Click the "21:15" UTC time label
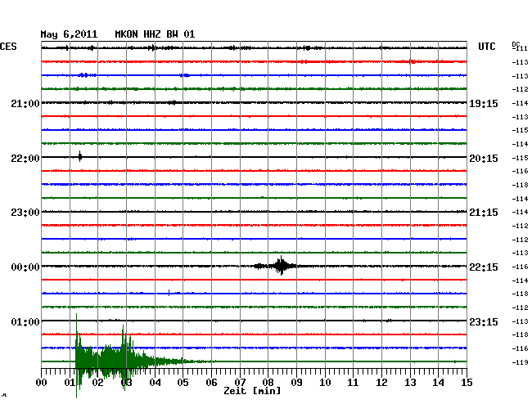 pyautogui.click(x=484, y=213)
